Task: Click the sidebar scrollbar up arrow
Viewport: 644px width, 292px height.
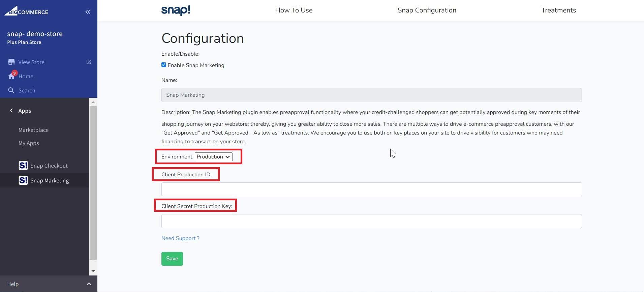Action: 93,102
